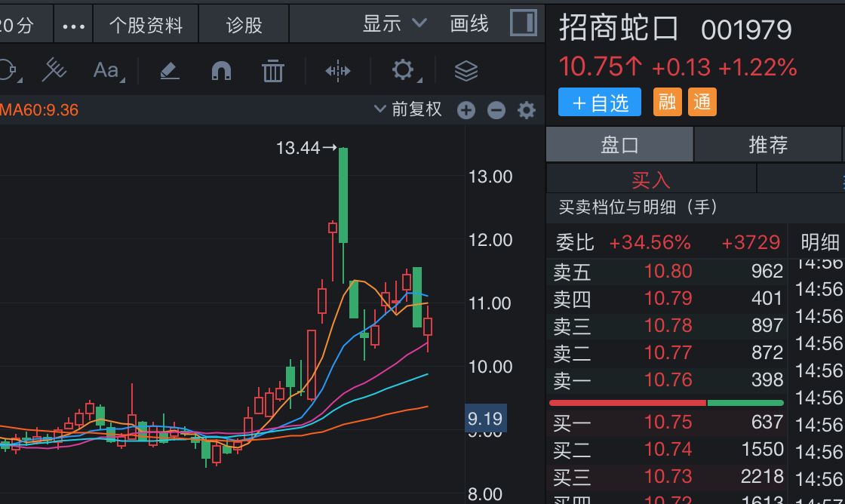Zoom in chart with the plus icon

pos(466,111)
